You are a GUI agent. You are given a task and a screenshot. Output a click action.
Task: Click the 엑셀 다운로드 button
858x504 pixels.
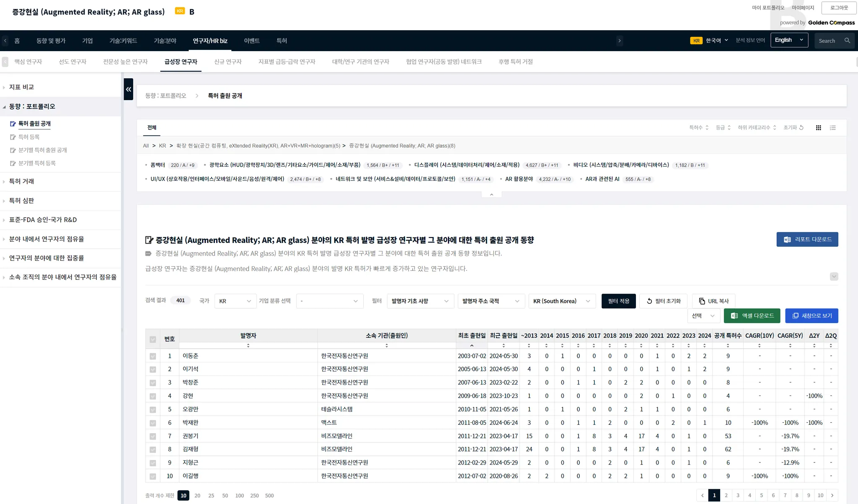coord(752,316)
